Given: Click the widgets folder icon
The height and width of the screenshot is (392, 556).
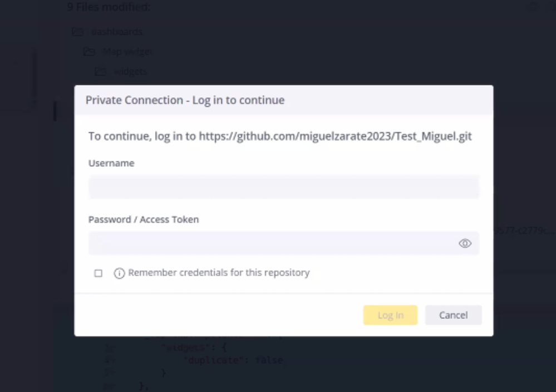Looking at the screenshot, I should [x=100, y=71].
